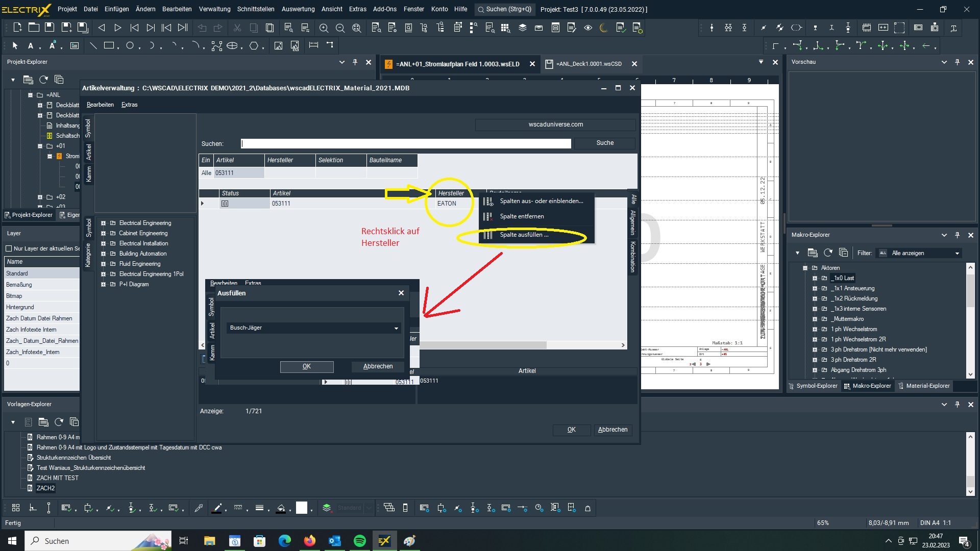Click OK at bottom of Artikelverwaltung
Viewport: 980px width, 551px height.
pyautogui.click(x=572, y=430)
